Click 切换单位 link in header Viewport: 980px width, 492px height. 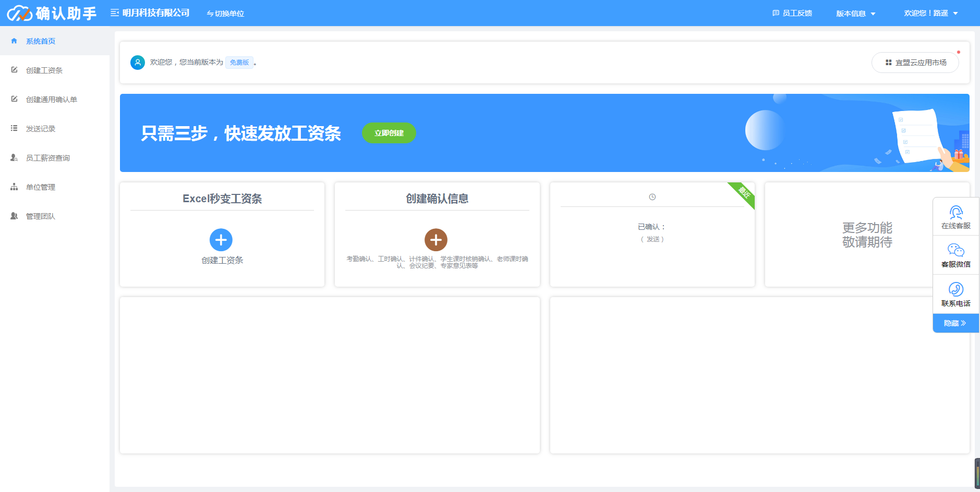pyautogui.click(x=225, y=14)
